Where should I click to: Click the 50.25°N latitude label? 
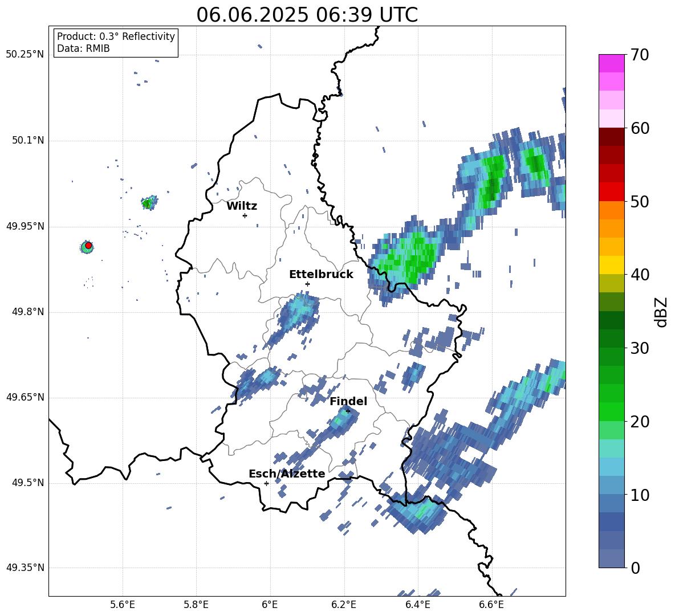[x=25, y=55]
